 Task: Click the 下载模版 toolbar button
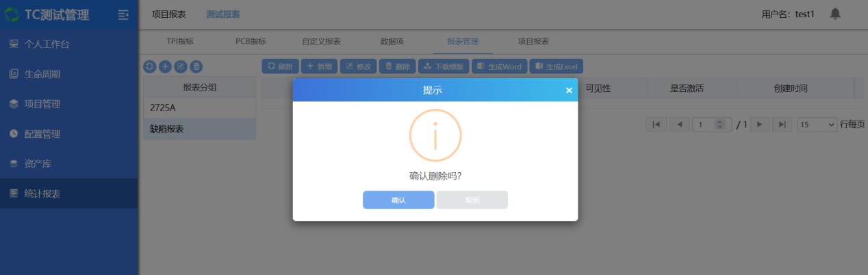coord(444,67)
